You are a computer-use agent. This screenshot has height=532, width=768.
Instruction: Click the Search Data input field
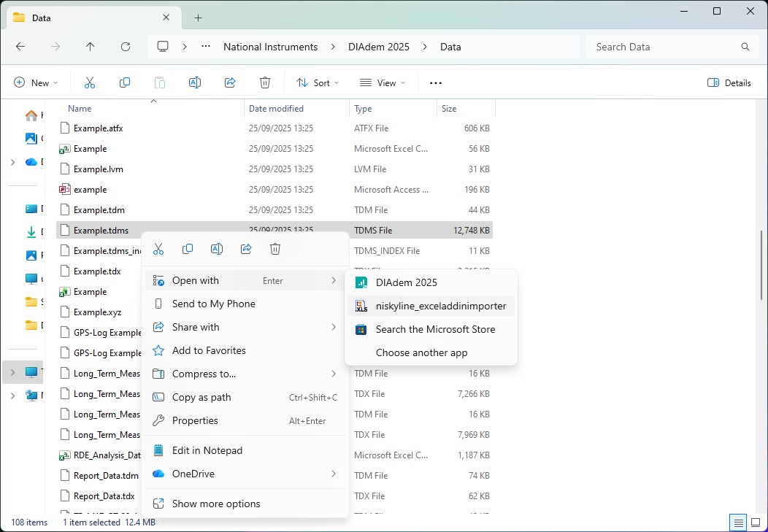[x=663, y=47]
